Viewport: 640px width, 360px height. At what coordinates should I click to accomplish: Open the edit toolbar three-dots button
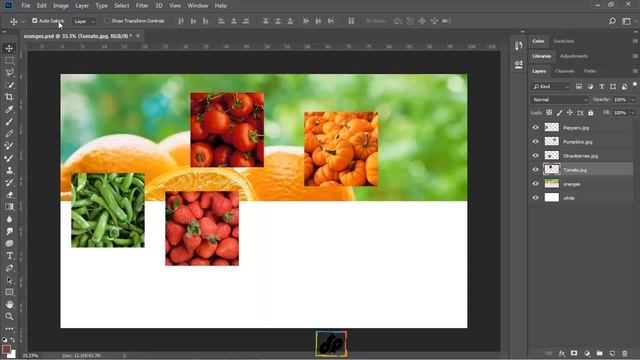coord(9,329)
